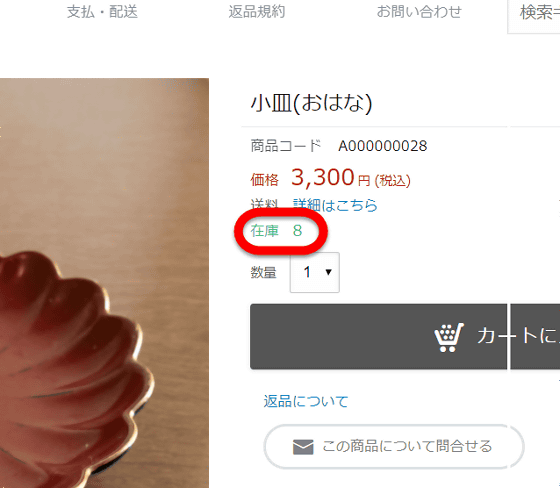Click the (税込) tax-included label
The width and height of the screenshot is (560, 488).
tap(392, 181)
